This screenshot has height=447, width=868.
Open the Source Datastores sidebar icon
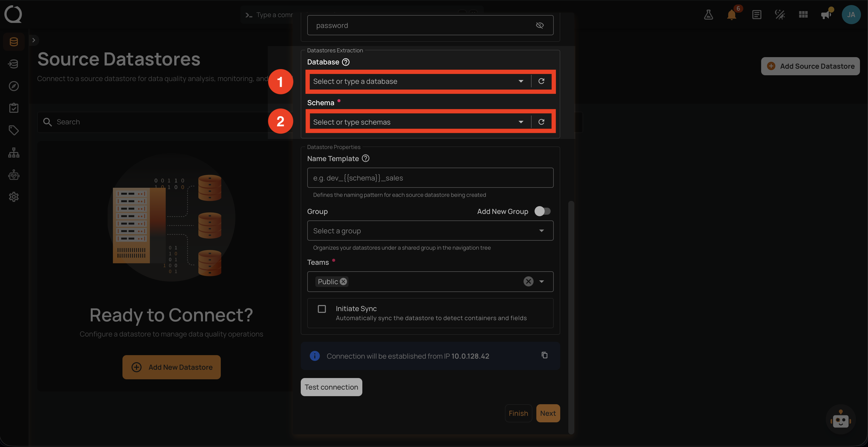point(14,42)
